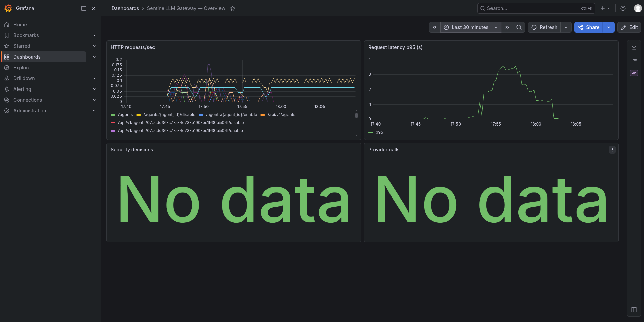Screen dimensions: 644x322
Task: Click the Provider calls panel title
Action: 384,150
